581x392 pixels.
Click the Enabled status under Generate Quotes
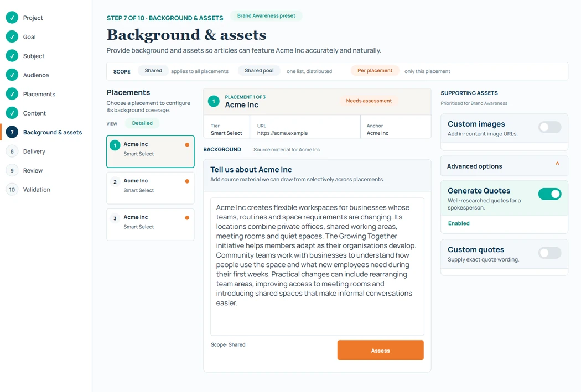point(459,223)
